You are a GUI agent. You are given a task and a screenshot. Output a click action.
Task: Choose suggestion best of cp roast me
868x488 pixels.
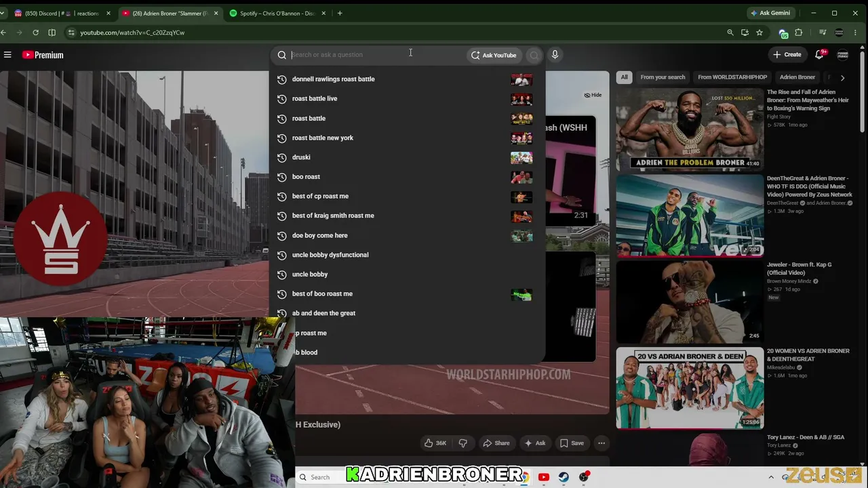[407, 197]
